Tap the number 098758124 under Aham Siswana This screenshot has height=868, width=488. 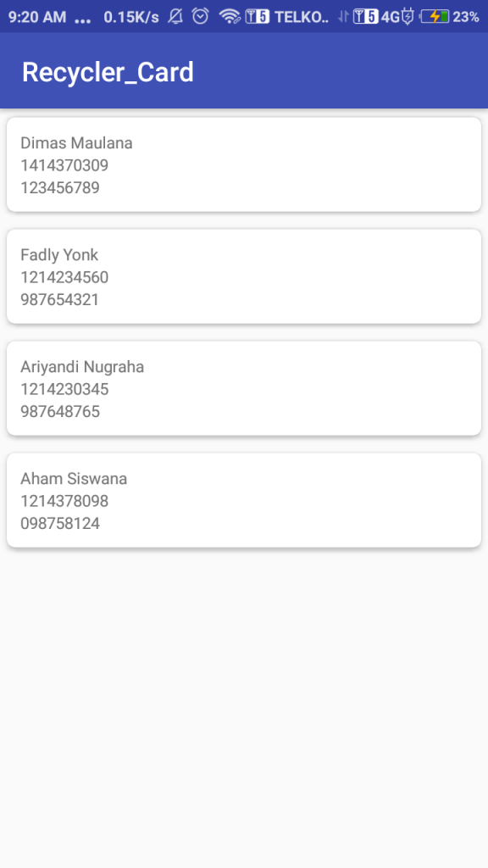[x=58, y=523]
